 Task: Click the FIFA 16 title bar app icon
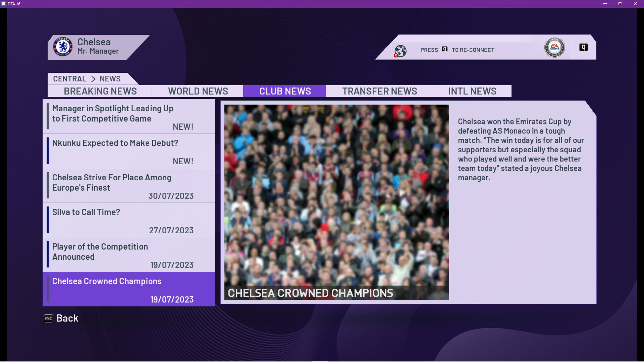3,4
